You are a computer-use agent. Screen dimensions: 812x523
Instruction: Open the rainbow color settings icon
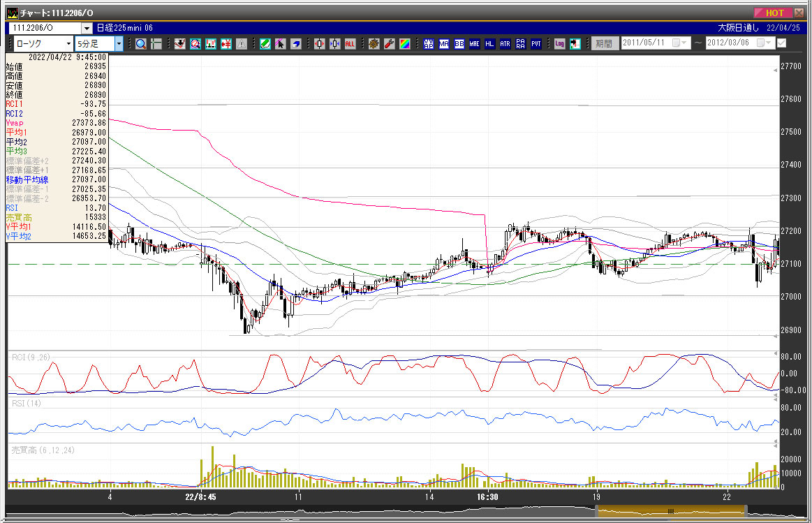404,44
